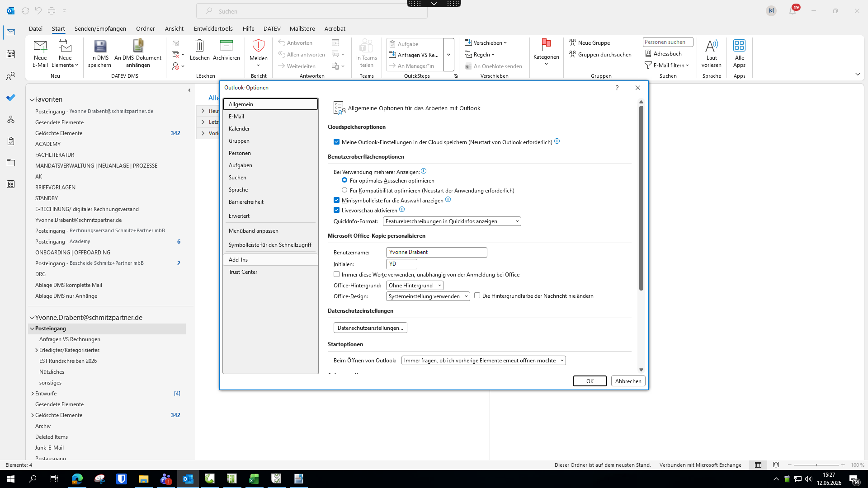Click the Datenschutzeinstellungen... button

click(x=370, y=328)
